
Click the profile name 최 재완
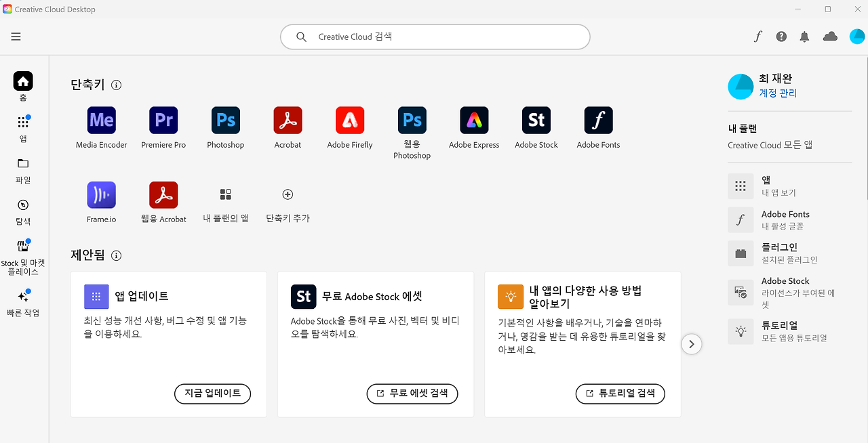point(776,79)
